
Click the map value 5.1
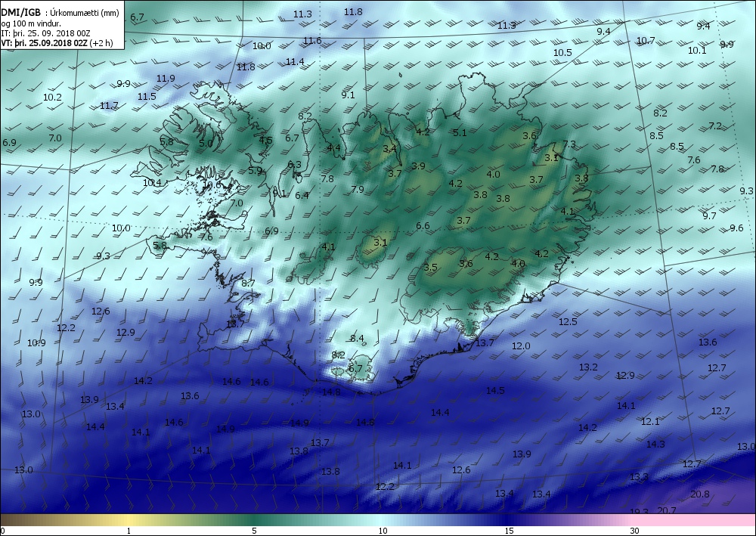click(460, 132)
